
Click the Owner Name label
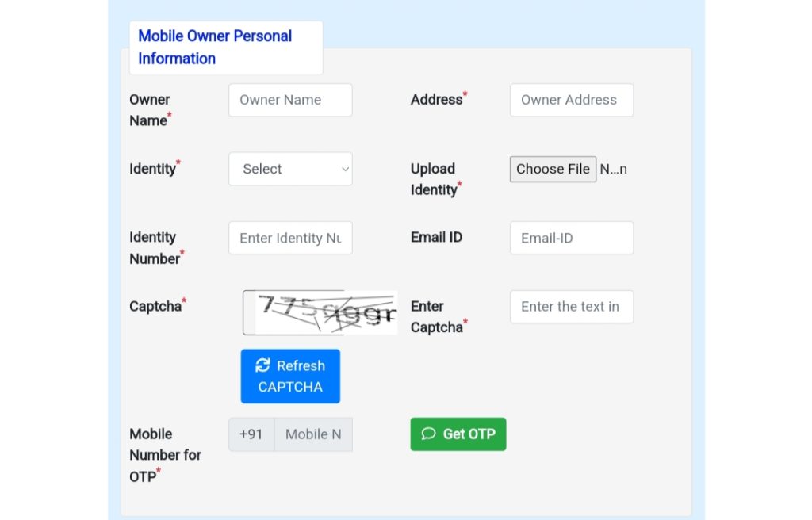(150, 110)
